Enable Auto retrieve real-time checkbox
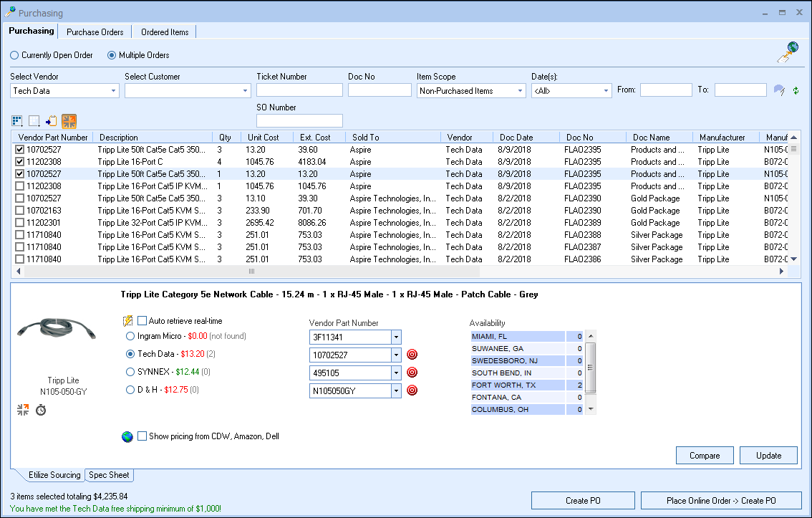 (x=142, y=321)
